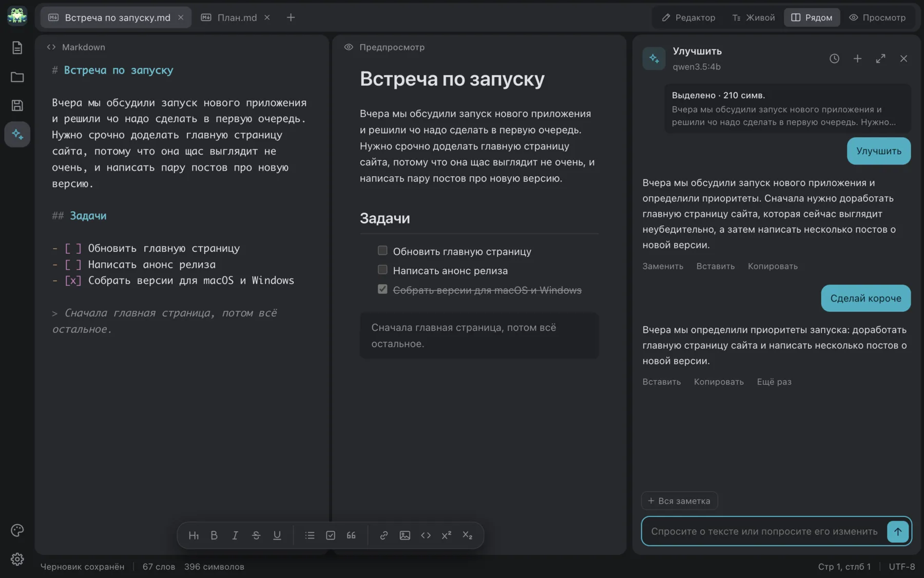Click the UTF-8 encoding status entry
924x578 pixels.
pos(902,567)
